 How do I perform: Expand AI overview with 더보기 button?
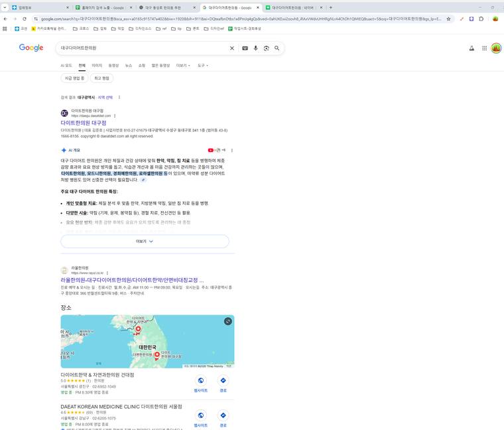[145, 242]
